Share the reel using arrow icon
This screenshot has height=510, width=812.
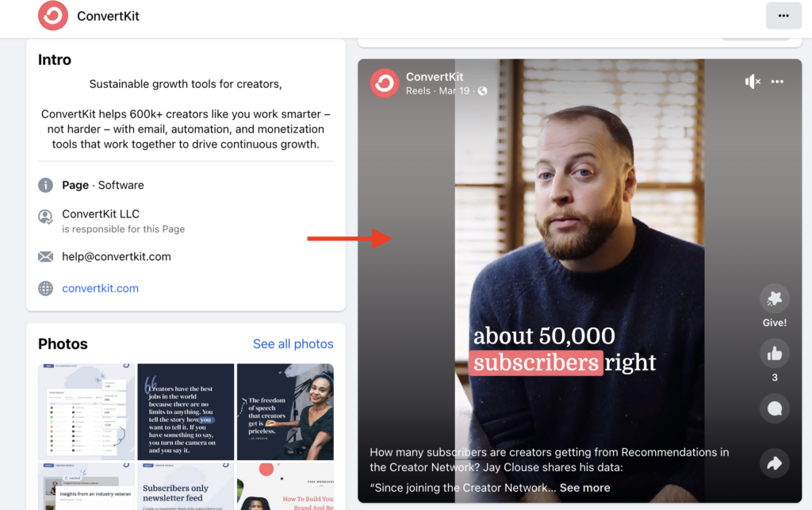(x=774, y=463)
